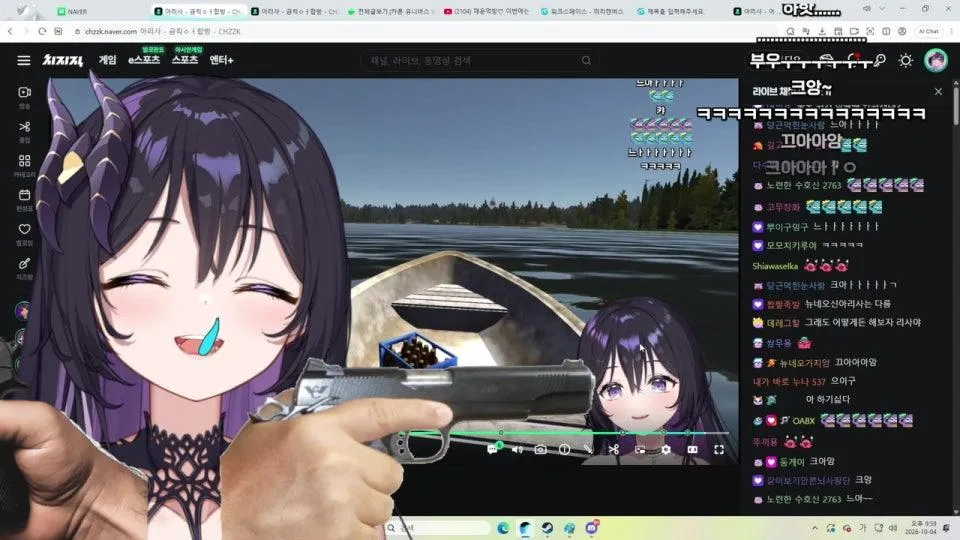Open the taskbar clock and date
This screenshot has width=960, height=540.
pos(923,528)
